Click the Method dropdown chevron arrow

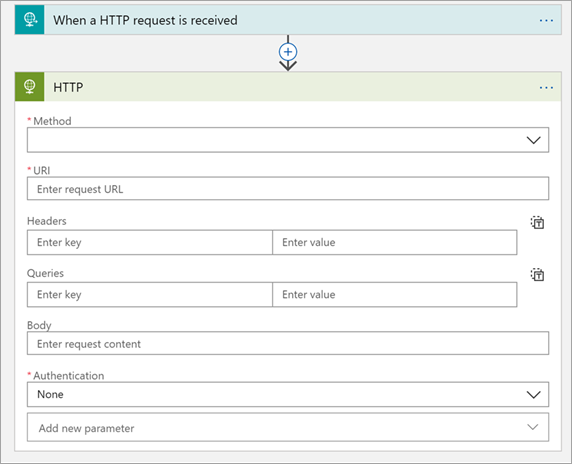[x=533, y=140]
